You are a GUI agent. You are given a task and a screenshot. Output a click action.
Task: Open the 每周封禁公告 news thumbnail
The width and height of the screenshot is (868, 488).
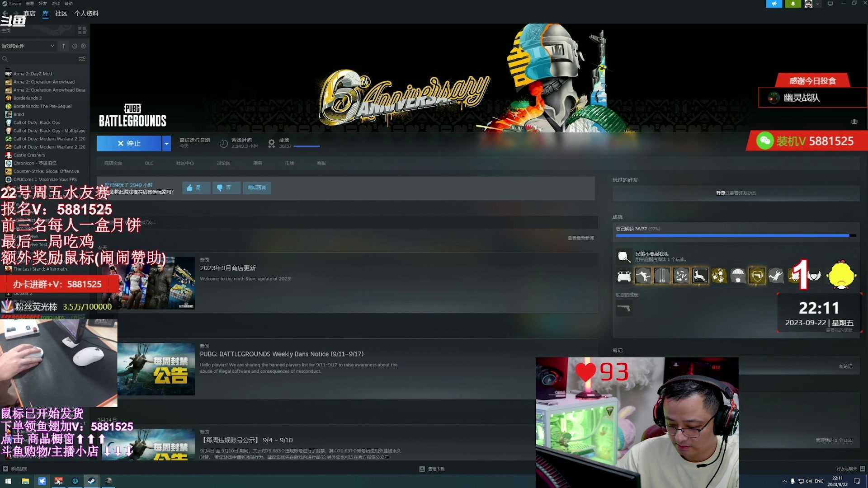pyautogui.click(x=156, y=369)
